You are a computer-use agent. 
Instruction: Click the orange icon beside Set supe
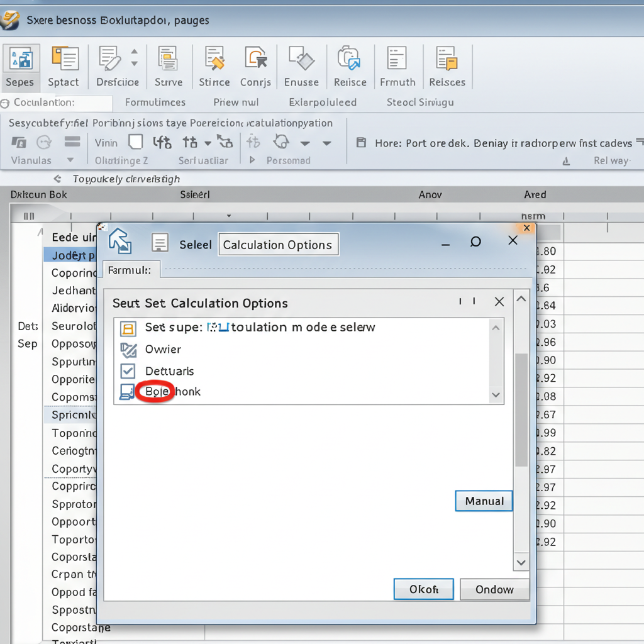[x=128, y=328]
